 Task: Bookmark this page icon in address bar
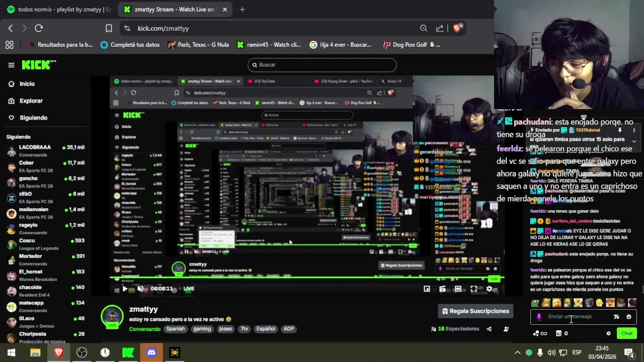pyautogui.click(x=109, y=28)
